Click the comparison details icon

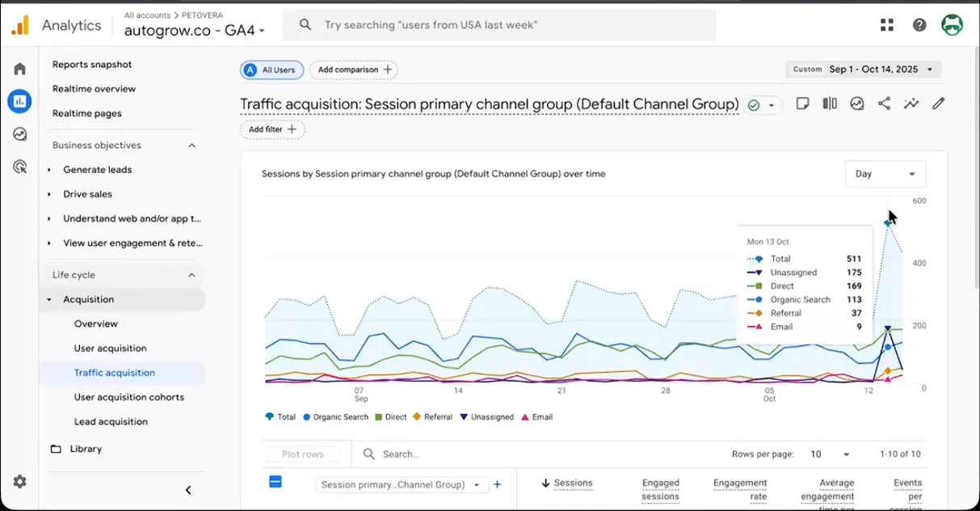click(x=829, y=103)
